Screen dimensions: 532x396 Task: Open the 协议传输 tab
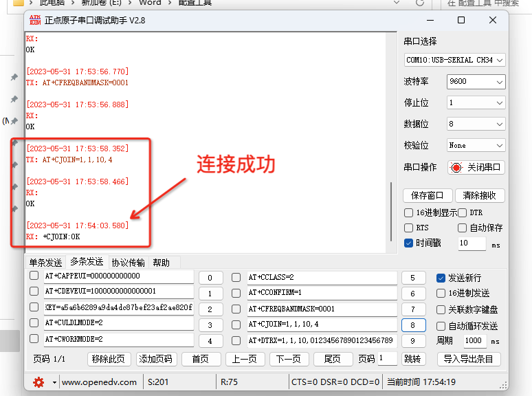coord(129,262)
